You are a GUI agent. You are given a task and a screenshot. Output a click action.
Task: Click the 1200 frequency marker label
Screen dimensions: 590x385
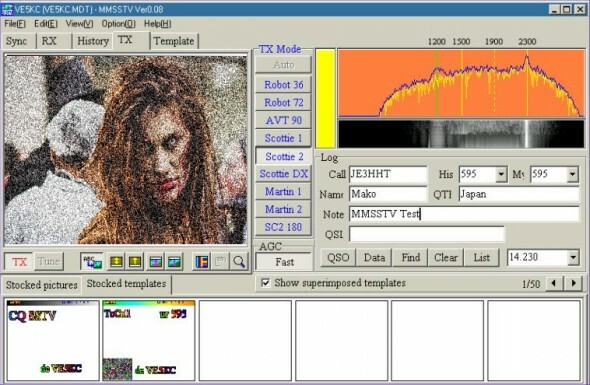436,41
